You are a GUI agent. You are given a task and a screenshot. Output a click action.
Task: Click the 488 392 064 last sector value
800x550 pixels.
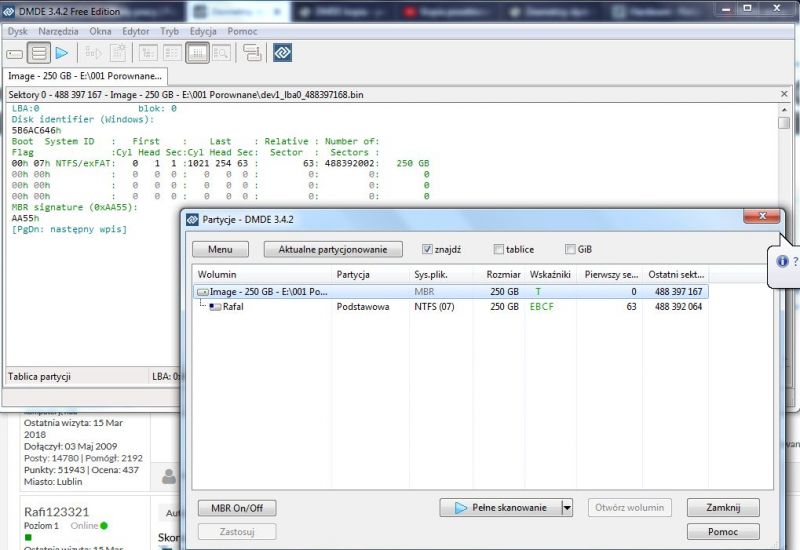[678, 307]
